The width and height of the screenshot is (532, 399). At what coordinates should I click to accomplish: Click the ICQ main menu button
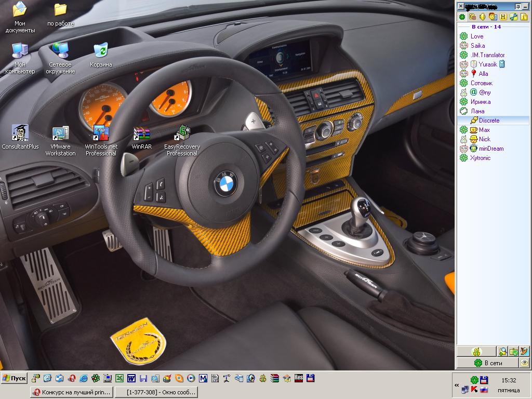[x=476, y=352]
